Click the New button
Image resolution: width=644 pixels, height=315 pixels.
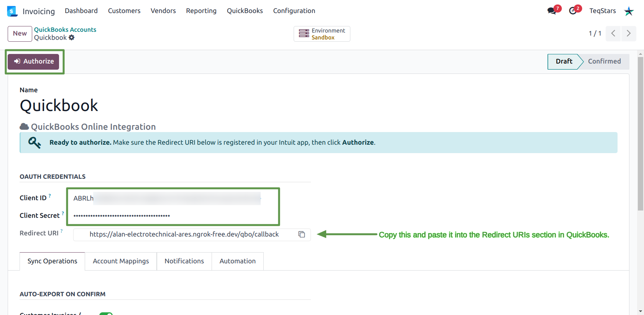coord(20,34)
